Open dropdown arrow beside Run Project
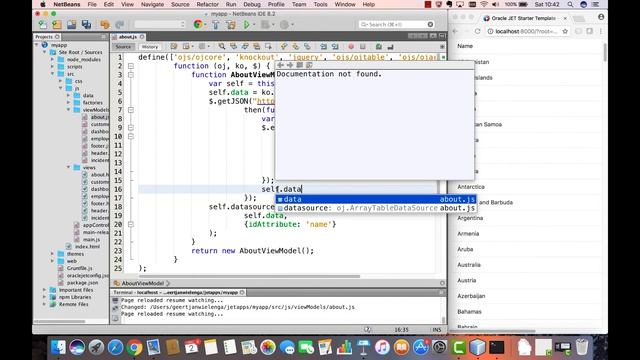The height and width of the screenshot is (360, 640). 254,24
